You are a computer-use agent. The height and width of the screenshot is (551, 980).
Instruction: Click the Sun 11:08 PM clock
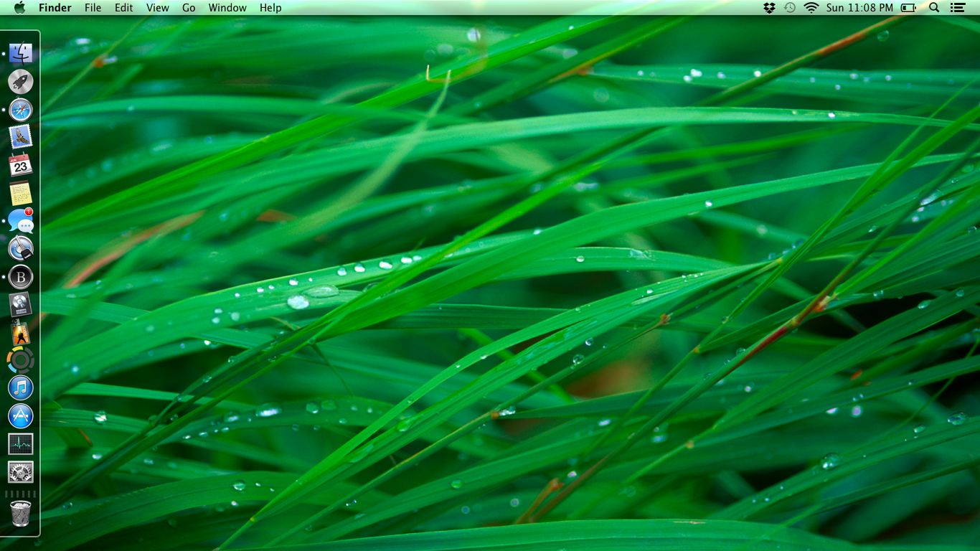click(859, 8)
